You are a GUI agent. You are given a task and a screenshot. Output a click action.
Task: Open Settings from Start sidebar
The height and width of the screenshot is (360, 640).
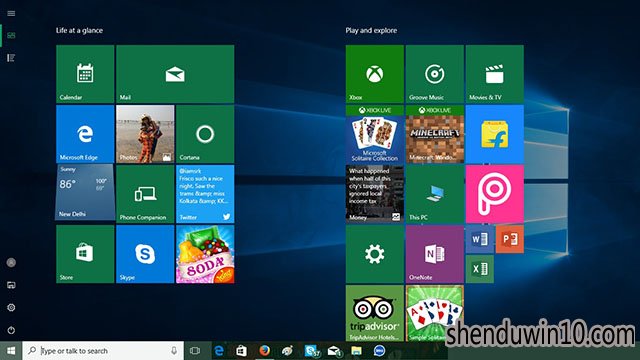pos(11,308)
